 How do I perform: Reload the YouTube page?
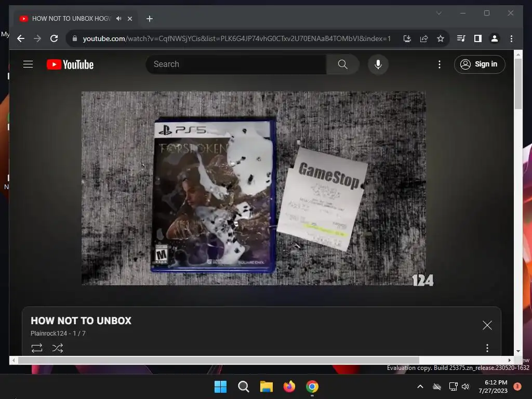54,38
